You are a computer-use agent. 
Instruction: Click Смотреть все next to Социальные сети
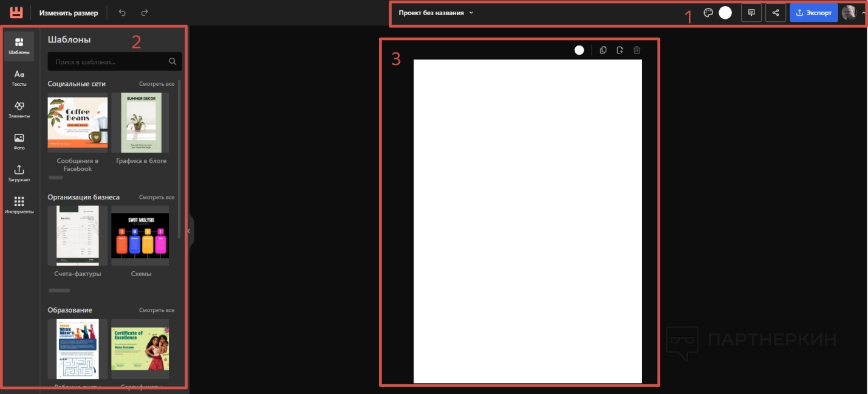coord(157,84)
